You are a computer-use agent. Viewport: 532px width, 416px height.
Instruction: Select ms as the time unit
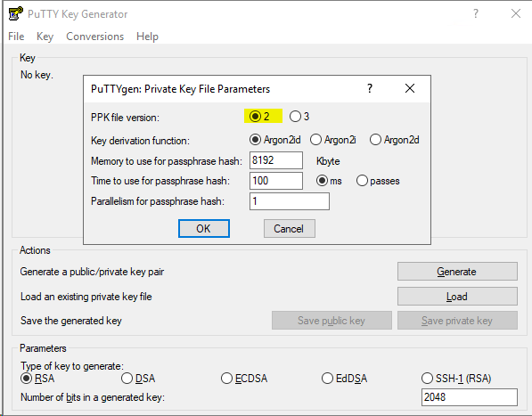329,181
